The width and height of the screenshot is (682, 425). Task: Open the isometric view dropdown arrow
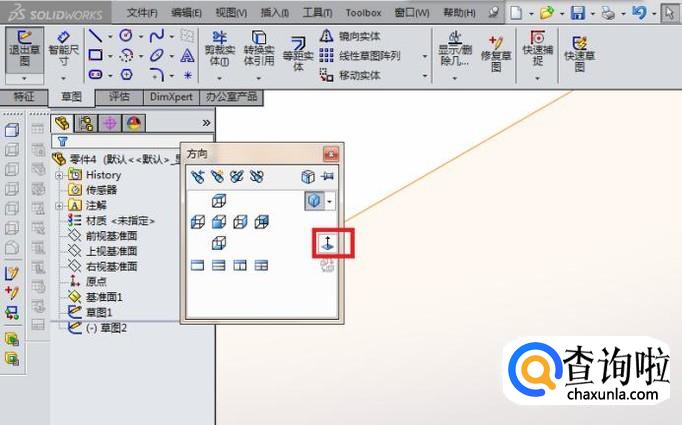point(330,201)
